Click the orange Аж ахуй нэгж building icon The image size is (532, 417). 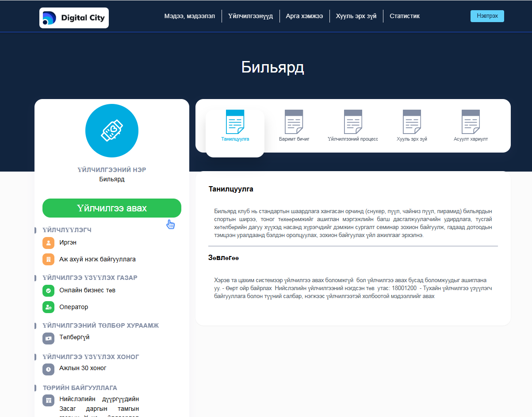tap(48, 259)
